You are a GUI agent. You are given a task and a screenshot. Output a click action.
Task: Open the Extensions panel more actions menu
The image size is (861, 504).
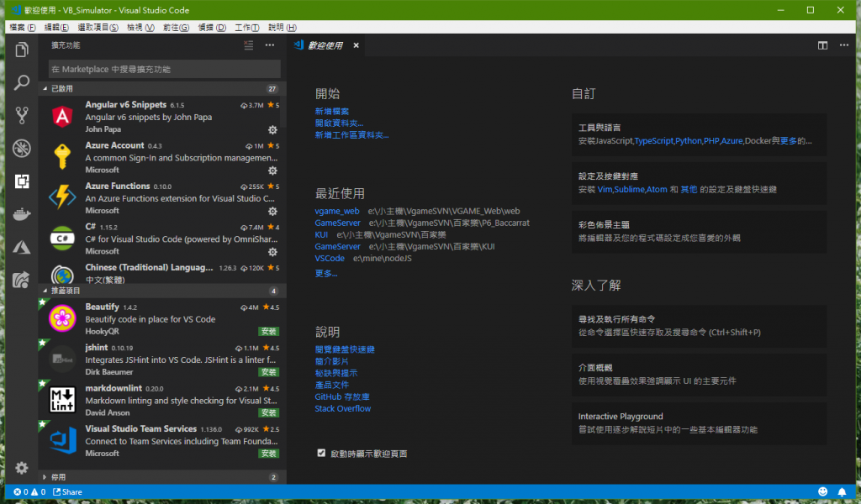pyautogui.click(x=270, y=45)
